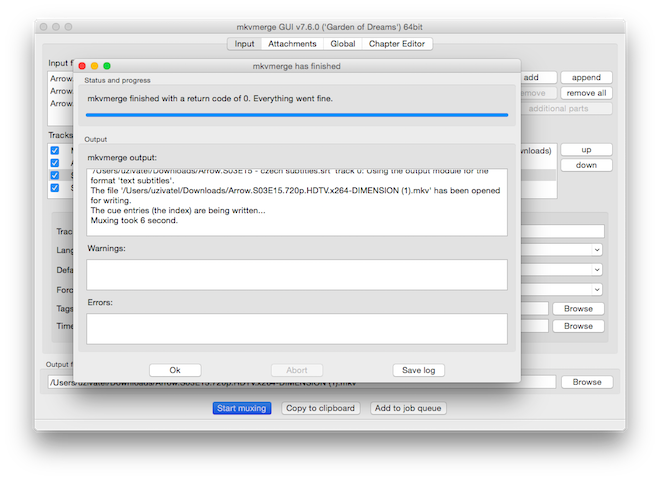Toggle the third track checkbox
The width and height of the screenshot is (660, 480).
click(55, 175)
